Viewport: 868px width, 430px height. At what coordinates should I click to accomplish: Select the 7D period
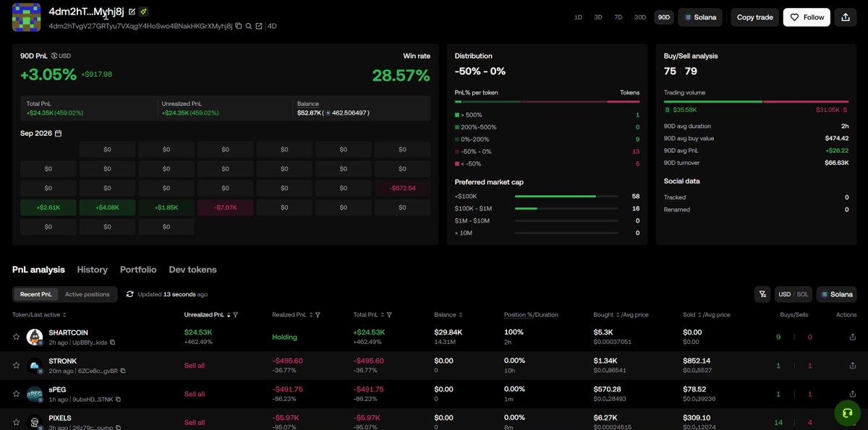618,17
